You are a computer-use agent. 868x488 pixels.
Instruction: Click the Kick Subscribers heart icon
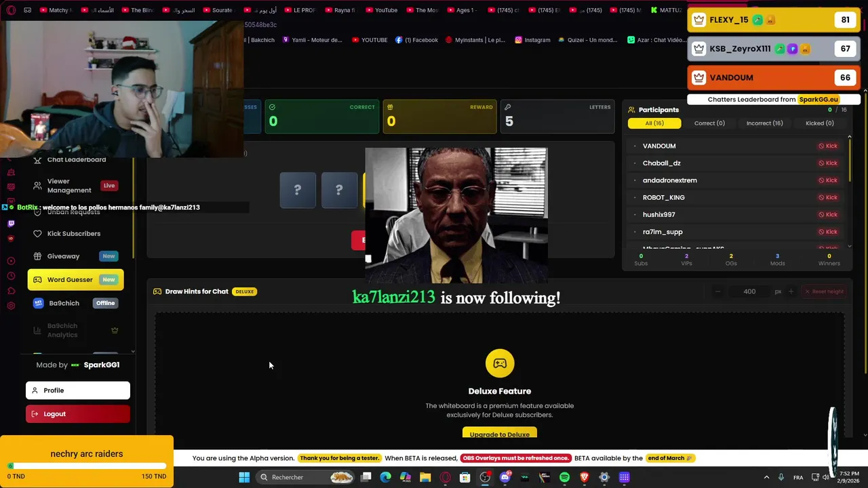coord(37,233)
